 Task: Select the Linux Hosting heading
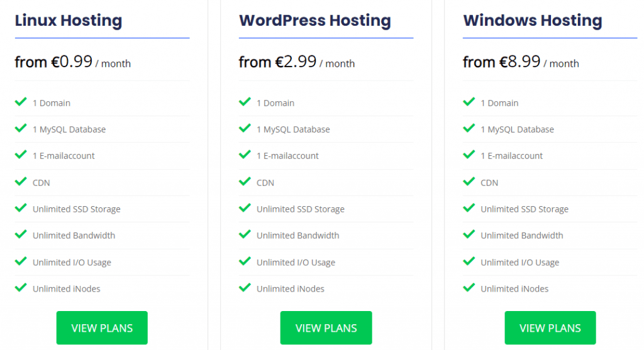pos(69,21)
